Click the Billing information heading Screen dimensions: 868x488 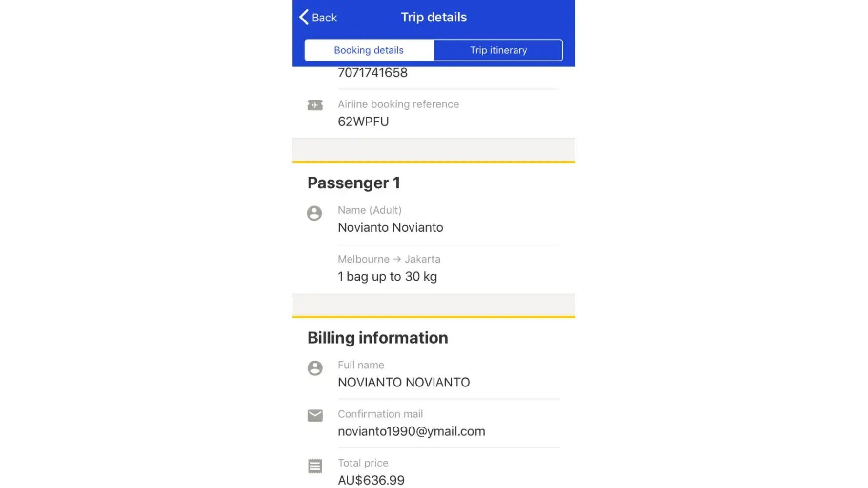pyautogui.click(x=377, y=338)
